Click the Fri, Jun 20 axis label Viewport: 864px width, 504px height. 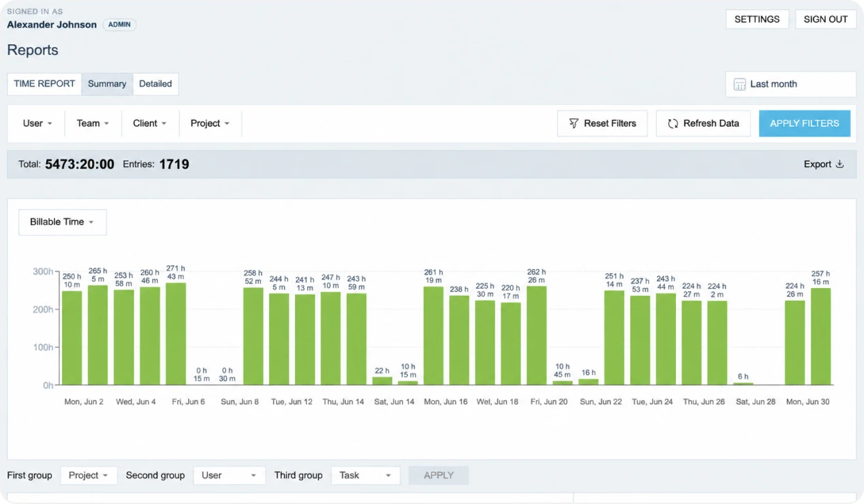pos(549,402)
